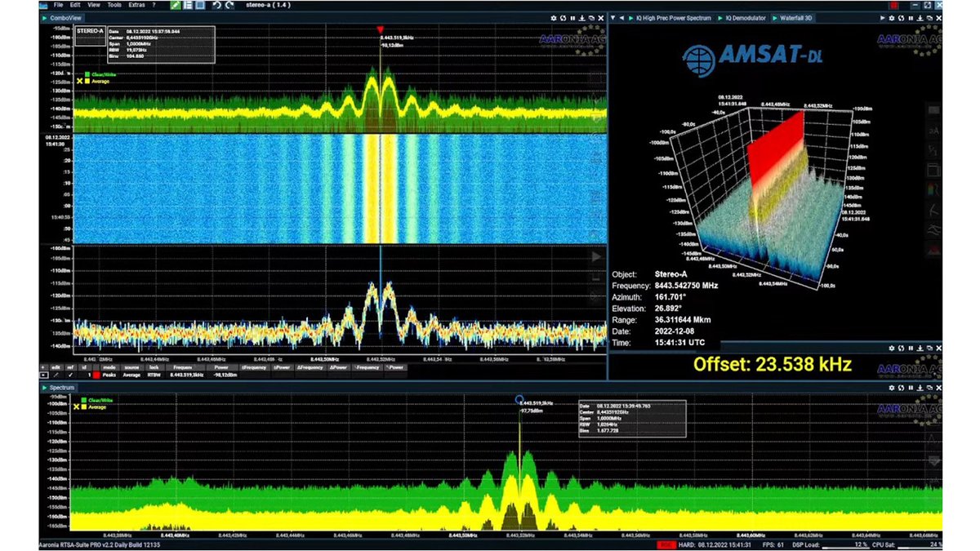Click the undo arrow in toolbar
Screen dimensions: 980x551
(x=217, y=5)
